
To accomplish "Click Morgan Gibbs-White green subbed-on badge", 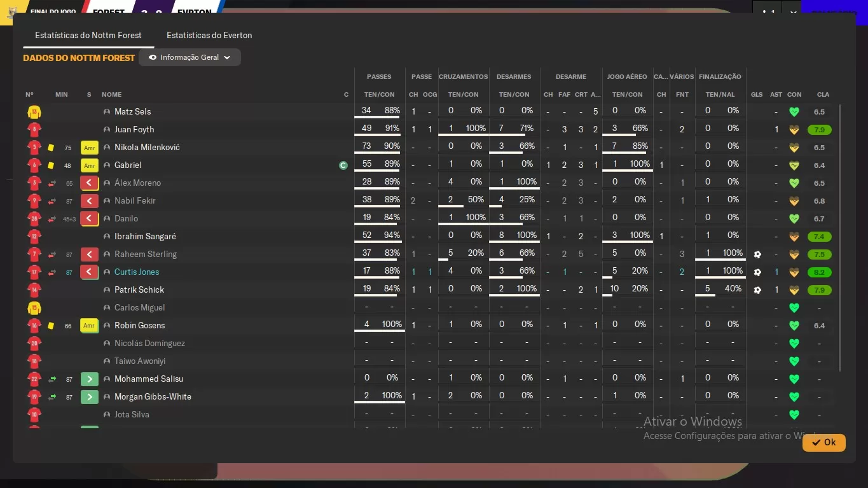I will click(89, 397).
